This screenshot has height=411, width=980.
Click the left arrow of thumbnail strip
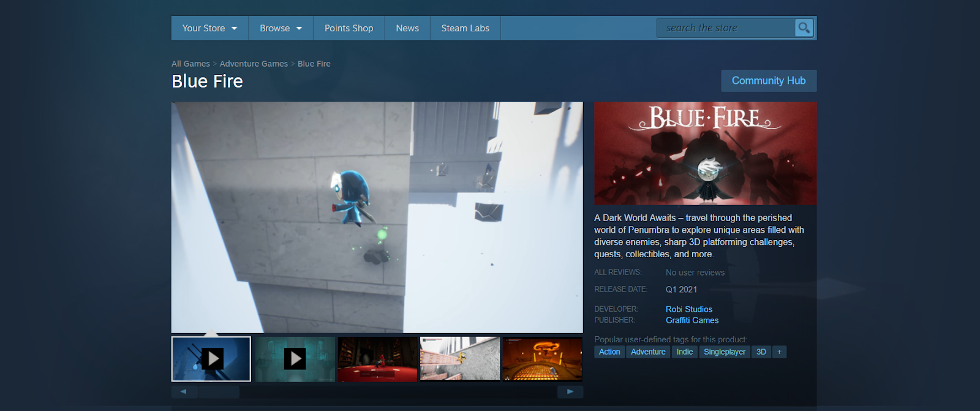pos(184,391)
